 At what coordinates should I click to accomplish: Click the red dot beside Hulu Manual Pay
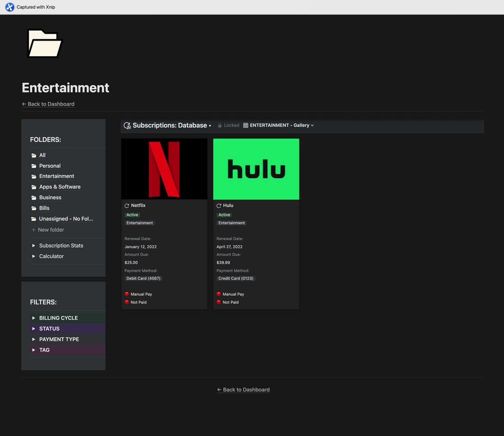pos(219,294)
